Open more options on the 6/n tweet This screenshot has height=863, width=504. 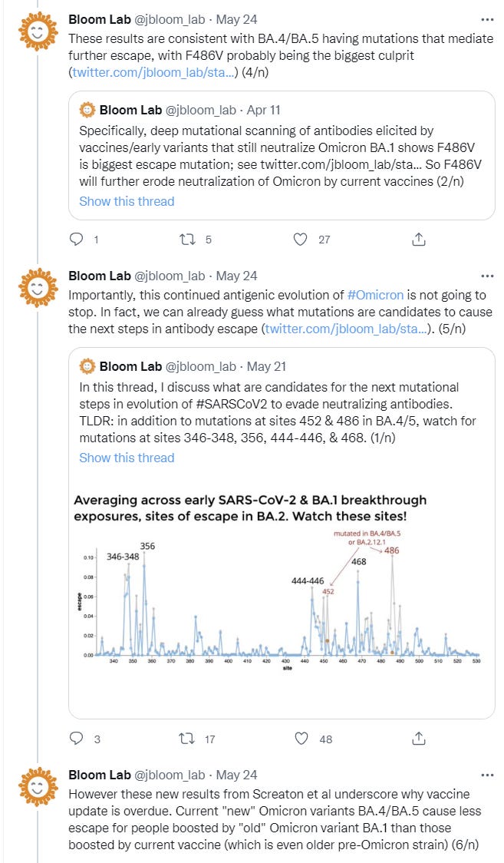point(486,775)
